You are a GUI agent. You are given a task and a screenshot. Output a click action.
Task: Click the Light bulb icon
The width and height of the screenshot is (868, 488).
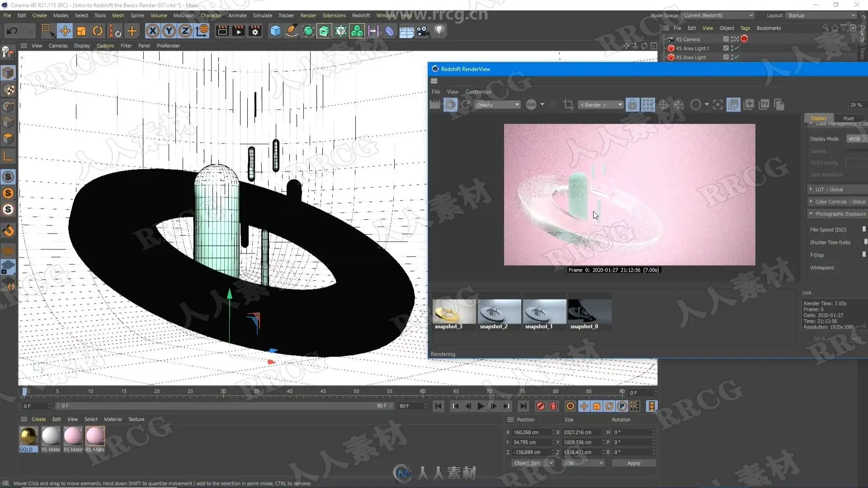pyautogui.click(x=439, y=31)
